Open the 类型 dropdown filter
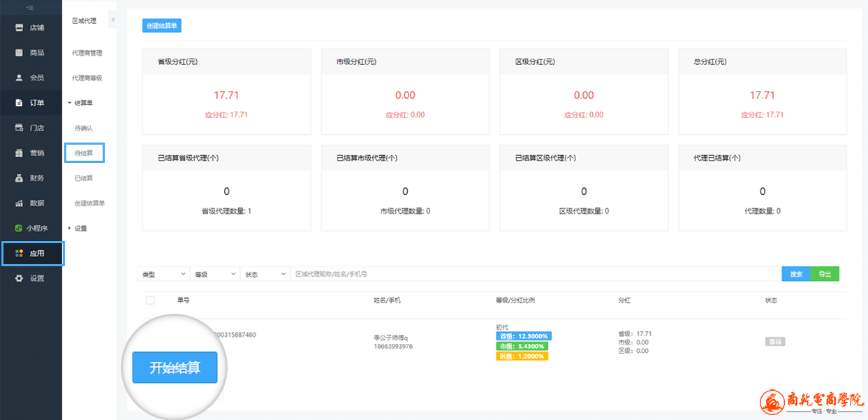Viewport: 868px width, 420px height. [x=163, y=275]
